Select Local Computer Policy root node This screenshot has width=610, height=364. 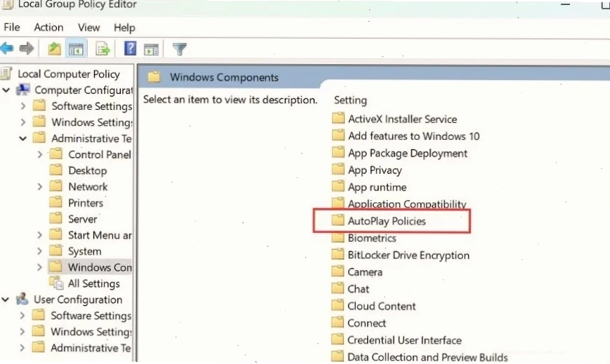tap(69, 74)
